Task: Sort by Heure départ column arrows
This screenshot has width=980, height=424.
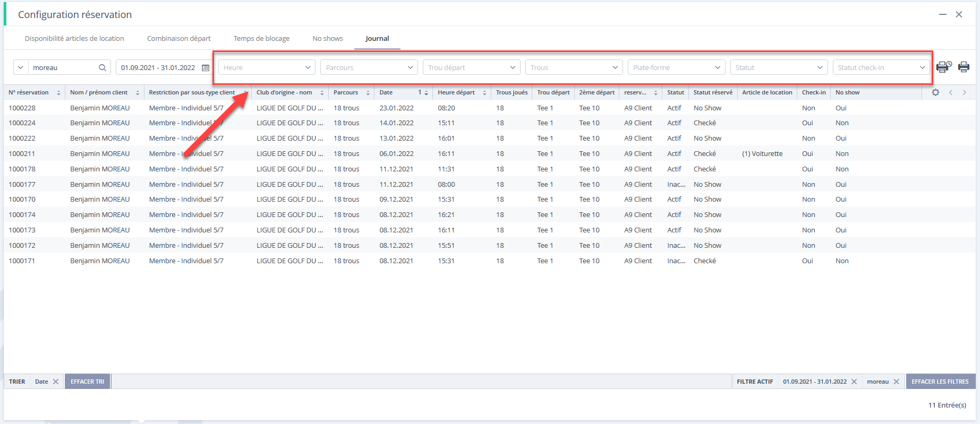Action: (484, 93)
